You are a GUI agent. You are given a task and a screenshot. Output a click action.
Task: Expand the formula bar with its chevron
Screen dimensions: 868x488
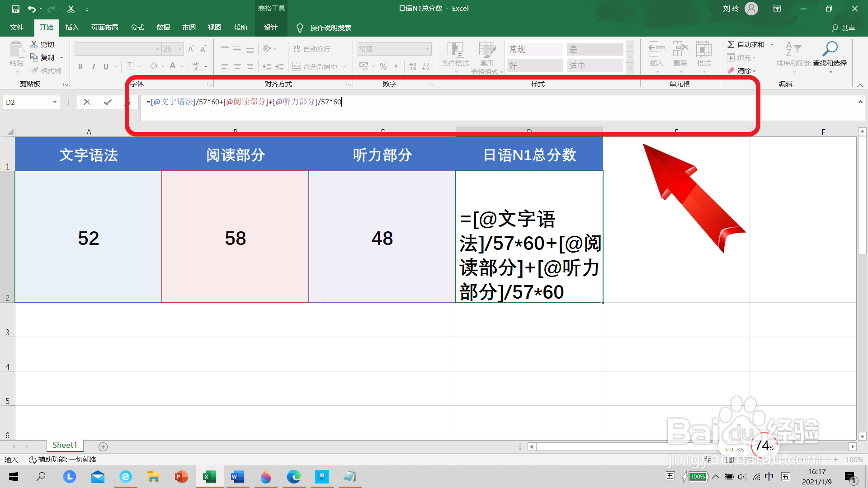point(860,102)
